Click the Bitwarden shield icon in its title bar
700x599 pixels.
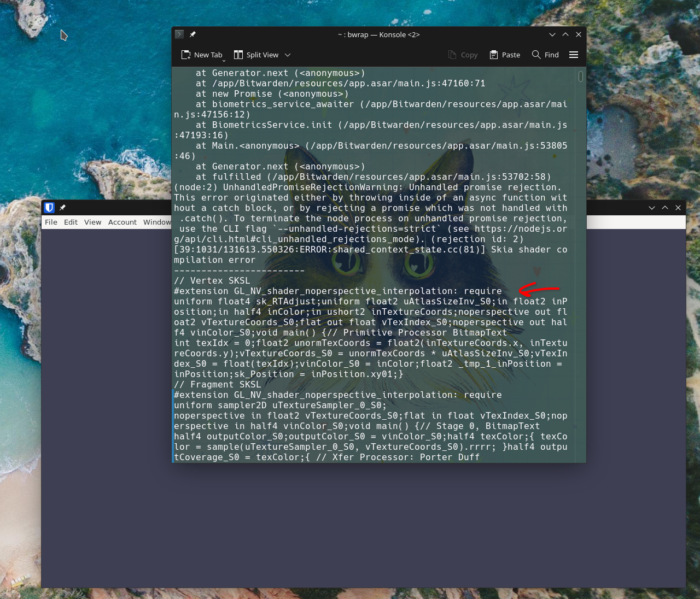[x=49, y=208]
